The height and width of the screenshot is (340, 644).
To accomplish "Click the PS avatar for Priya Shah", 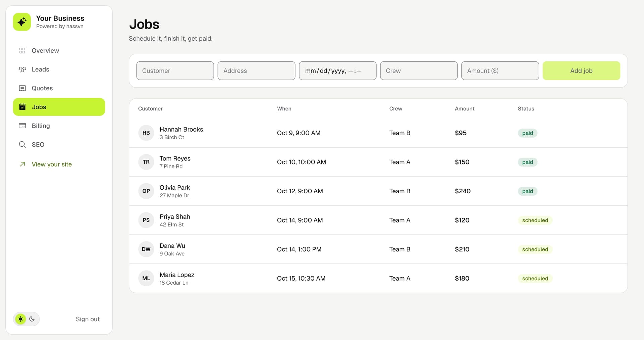I will point(146,220).
